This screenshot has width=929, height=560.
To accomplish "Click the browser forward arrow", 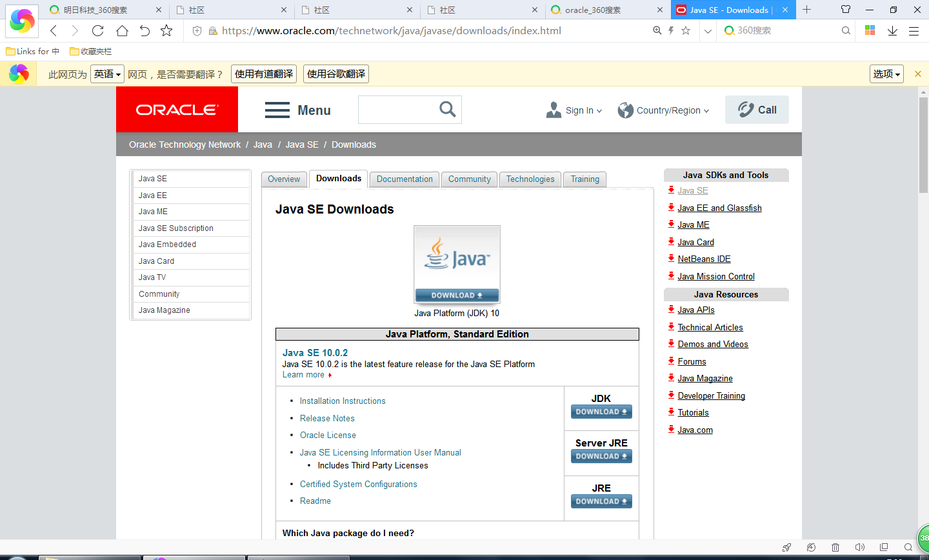I will pos(75,30).
